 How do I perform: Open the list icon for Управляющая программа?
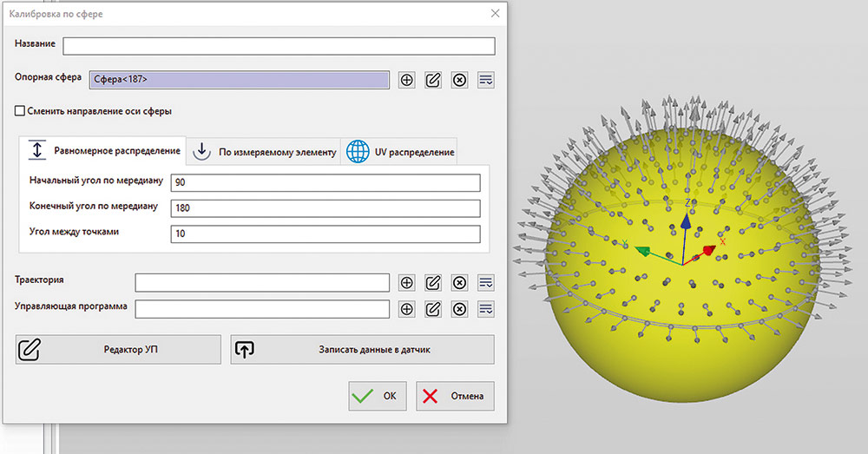click(x=485, y=309)
